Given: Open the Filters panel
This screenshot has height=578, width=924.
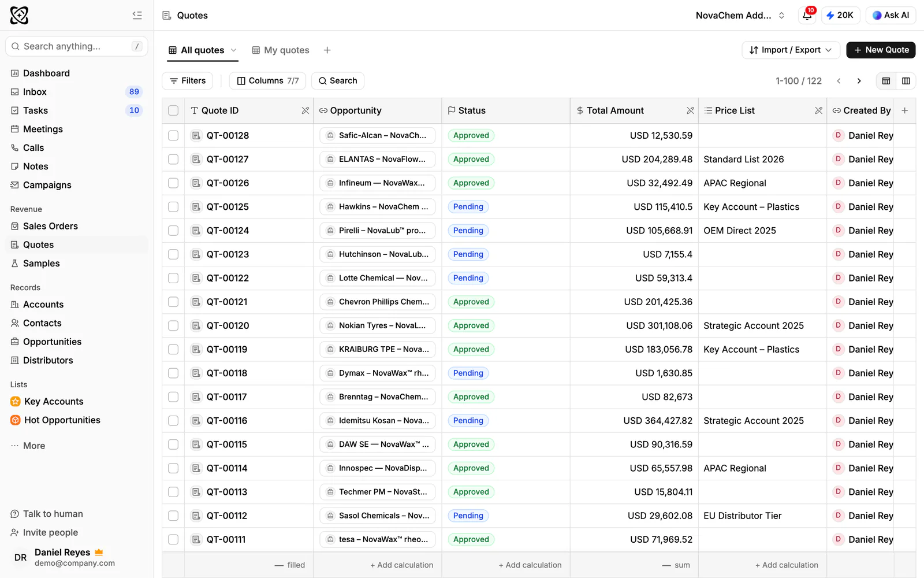Looking at the screenshot, I should [x=188, y=81].
